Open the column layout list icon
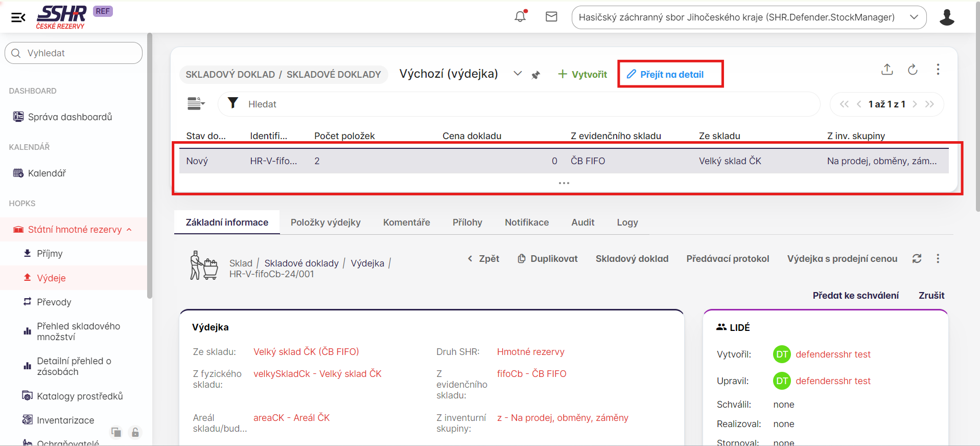 click(x=195, y=104)
